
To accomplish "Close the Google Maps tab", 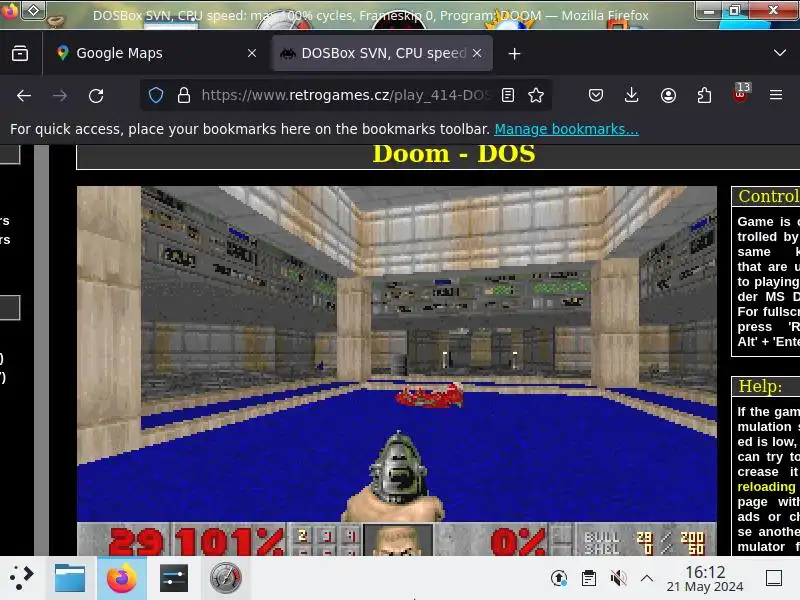I will coord(252,53).
